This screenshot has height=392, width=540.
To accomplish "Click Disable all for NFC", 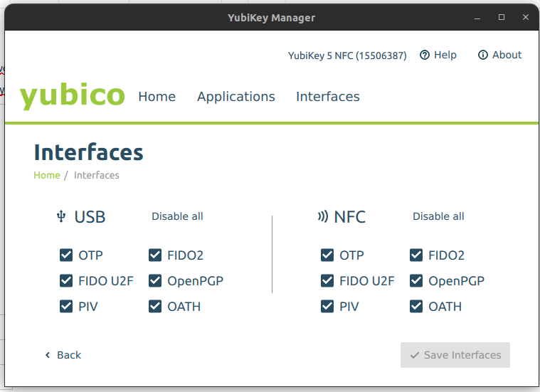I will pos(438,216).
